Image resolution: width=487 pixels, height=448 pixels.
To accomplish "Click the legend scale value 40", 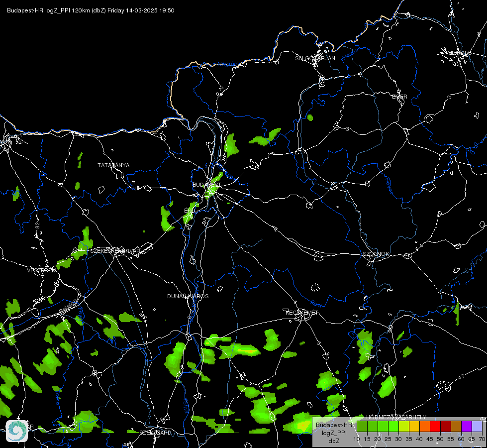I will click(419, 439).
